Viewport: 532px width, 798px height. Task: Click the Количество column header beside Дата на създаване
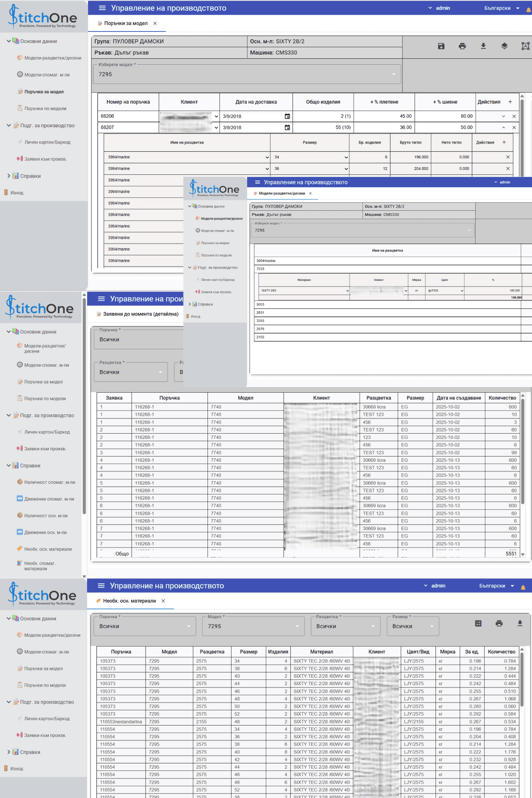point(502,398)
